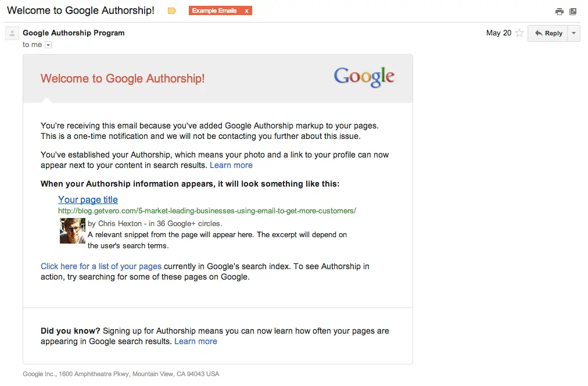
Task: Print the email conversation
Action: click(559, 10)
